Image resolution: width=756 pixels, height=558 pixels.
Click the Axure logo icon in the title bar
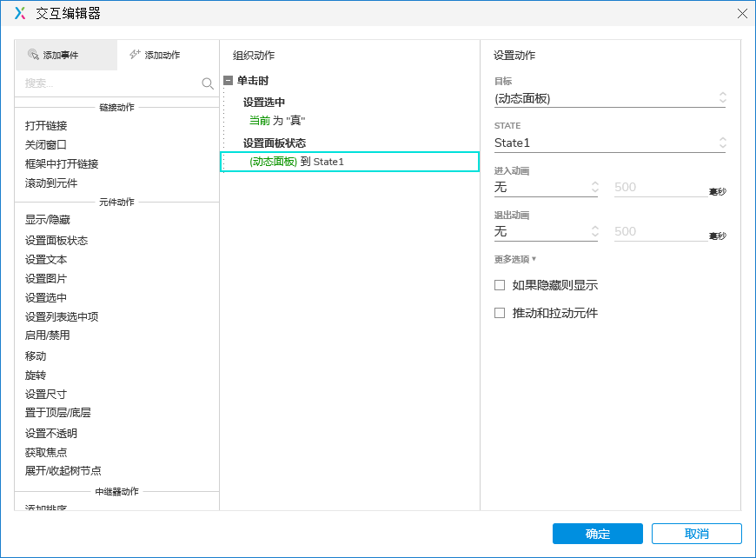coord(18,13)
